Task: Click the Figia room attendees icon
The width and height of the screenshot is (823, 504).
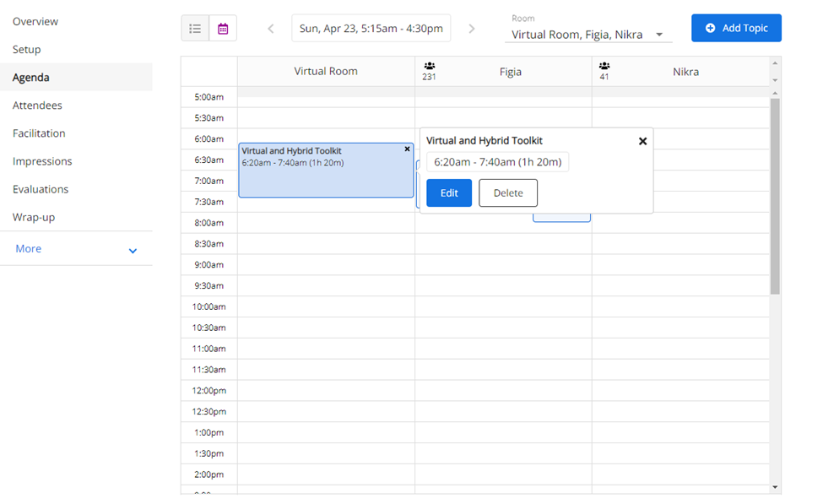Action: [x=430, y=66]
